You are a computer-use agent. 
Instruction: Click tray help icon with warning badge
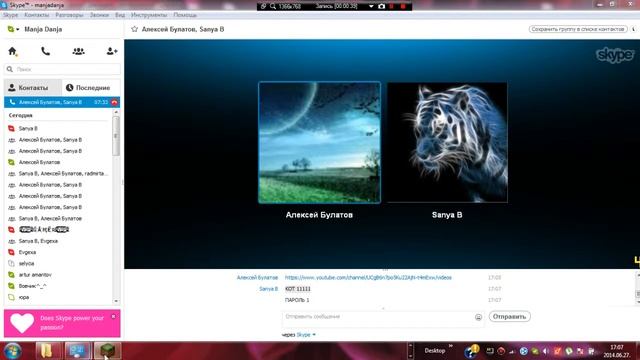point(472,351)
